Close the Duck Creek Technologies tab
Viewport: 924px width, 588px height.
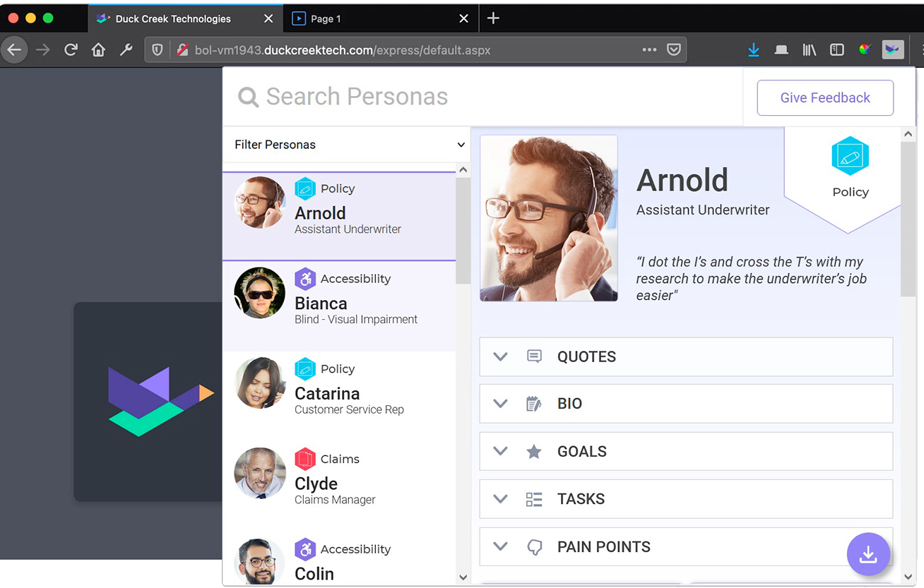tap(268, 18)
